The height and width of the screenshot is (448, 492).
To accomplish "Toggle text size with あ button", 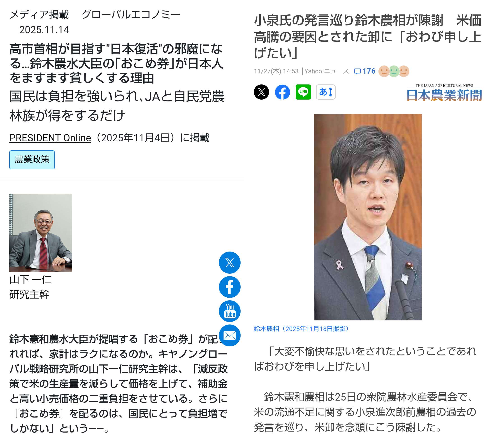I will [x=326, y=92].
